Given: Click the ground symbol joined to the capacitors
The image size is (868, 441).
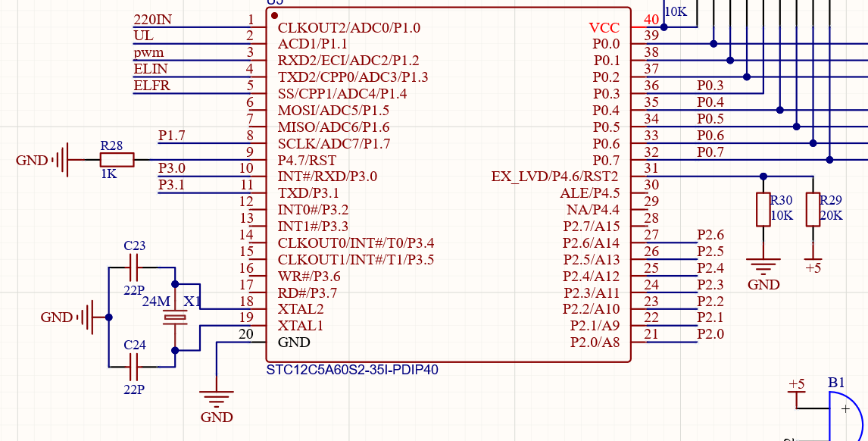Looking at the screenshot, I should (x=85, y=317).
